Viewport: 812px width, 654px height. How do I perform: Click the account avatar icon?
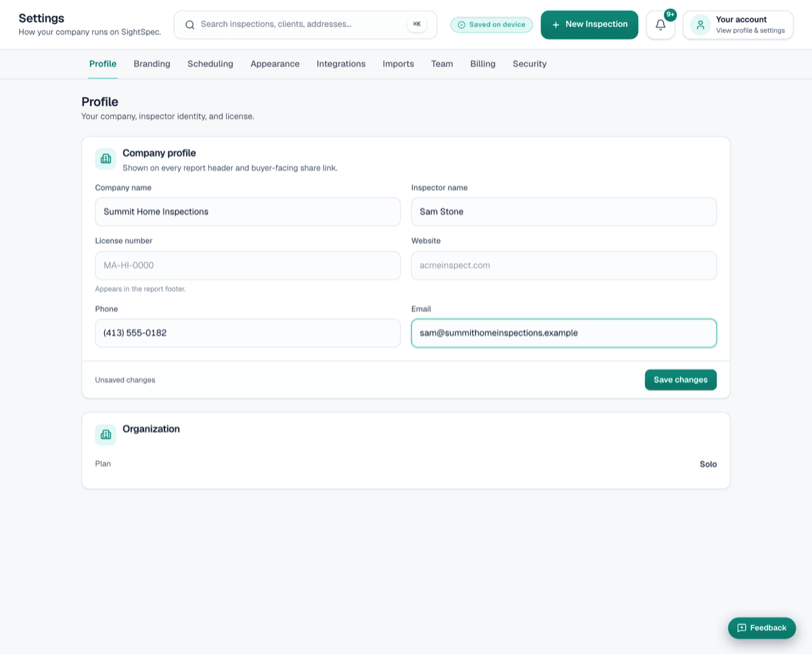tap(700, 25)
